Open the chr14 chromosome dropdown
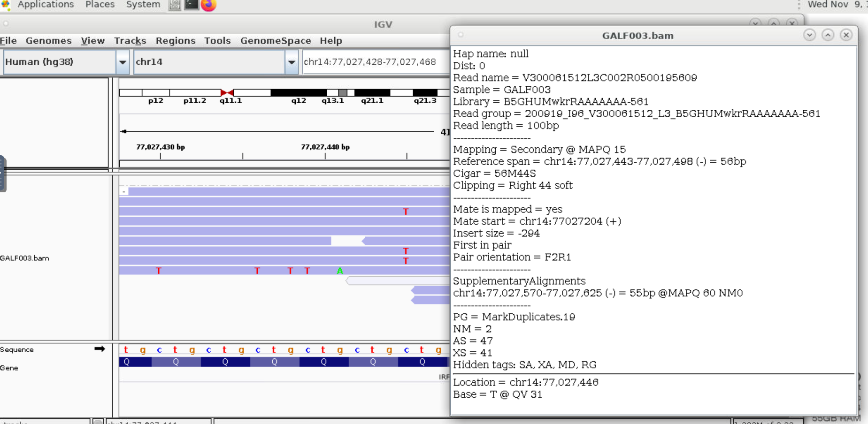The image size is (868, 424). click(292, 61)
